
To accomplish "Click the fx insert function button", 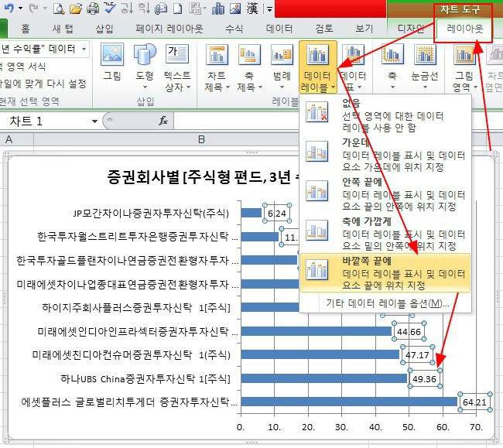I will pos(163,121).
